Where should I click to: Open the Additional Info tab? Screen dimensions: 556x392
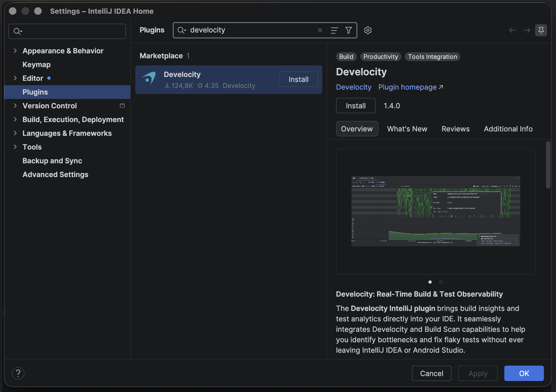(x=508, y=129)
